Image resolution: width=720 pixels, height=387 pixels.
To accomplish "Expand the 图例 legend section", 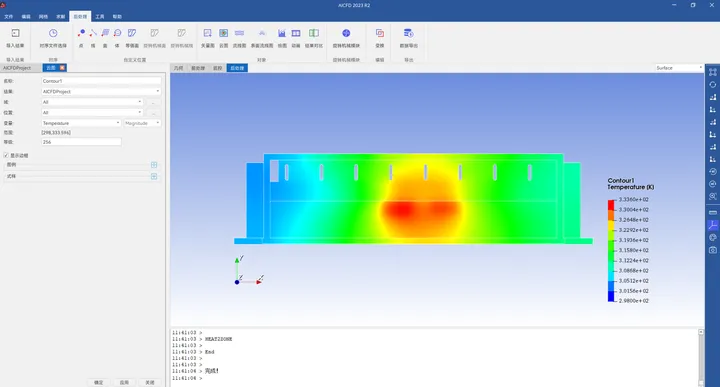I will pos(154,165).
